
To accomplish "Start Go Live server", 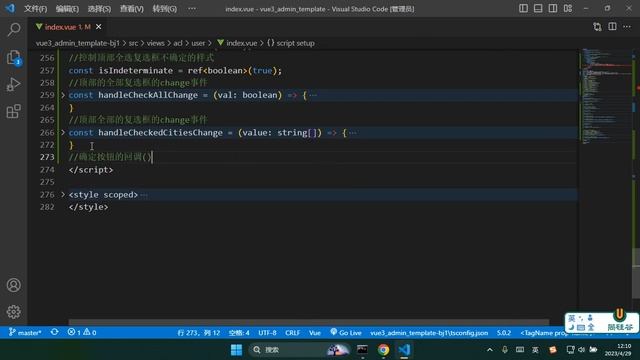I will pyautogui.click(x=346, y=333).
